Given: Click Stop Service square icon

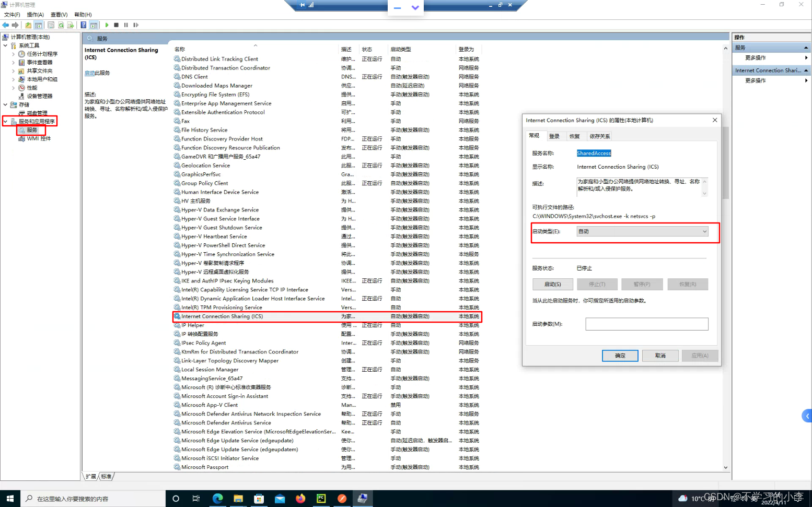Looking at the screenshot, I should coord(117,25).
